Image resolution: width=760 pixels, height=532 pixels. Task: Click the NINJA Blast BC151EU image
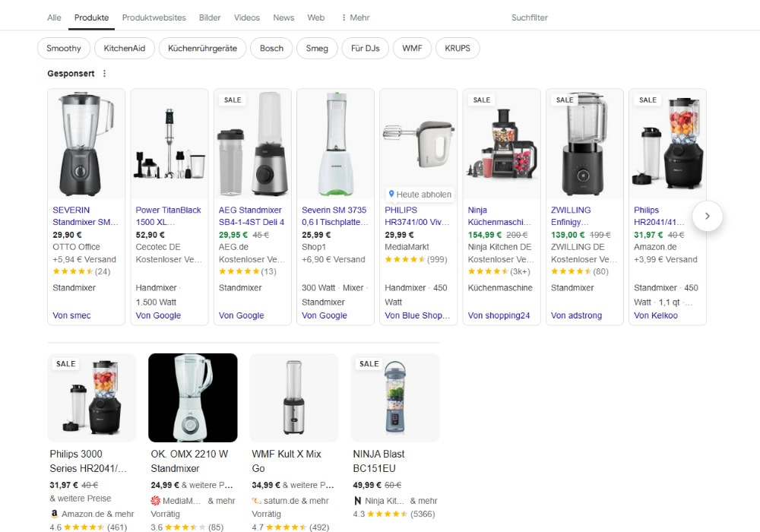coord(395,397)
